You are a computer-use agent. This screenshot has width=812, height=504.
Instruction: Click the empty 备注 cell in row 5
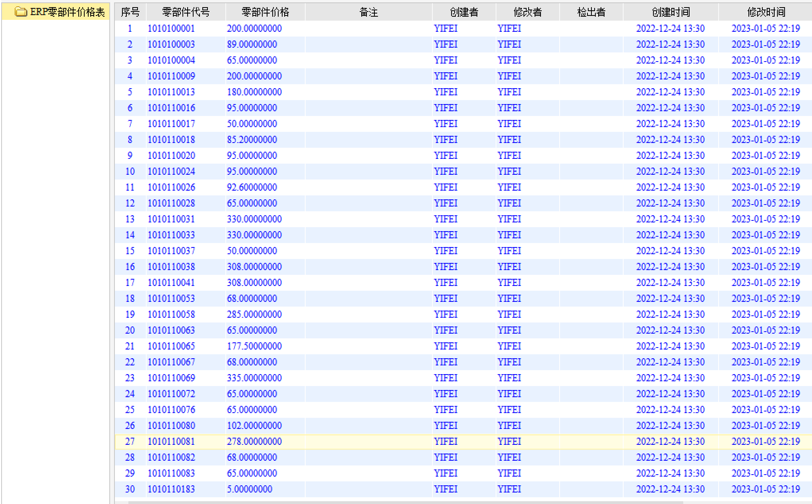[x=368, y=92]
